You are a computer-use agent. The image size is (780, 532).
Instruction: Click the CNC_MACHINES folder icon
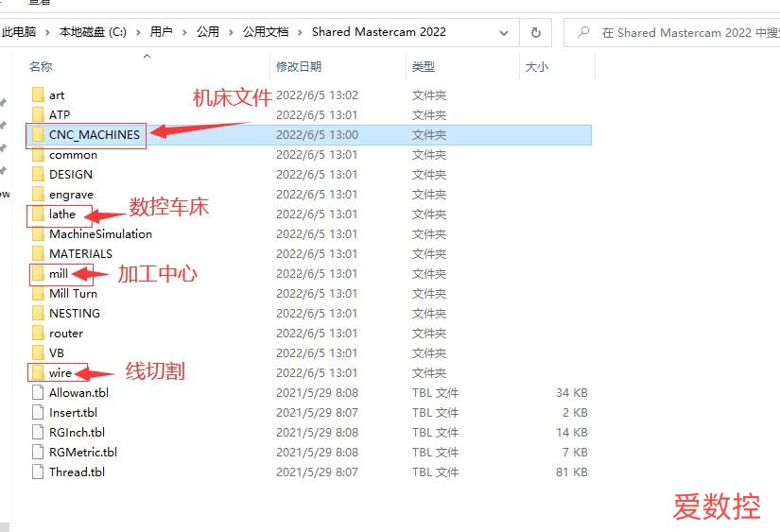click(x=38, y=135)
